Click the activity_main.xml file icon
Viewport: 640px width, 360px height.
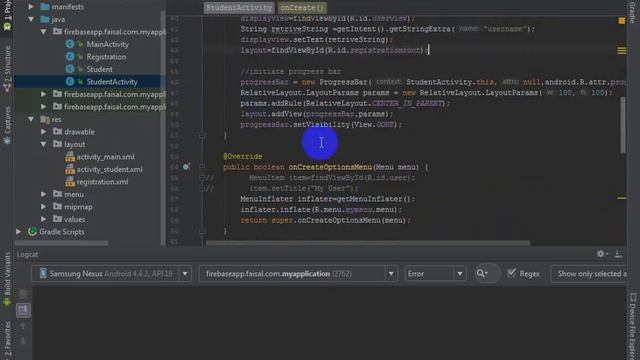point(70,157)
